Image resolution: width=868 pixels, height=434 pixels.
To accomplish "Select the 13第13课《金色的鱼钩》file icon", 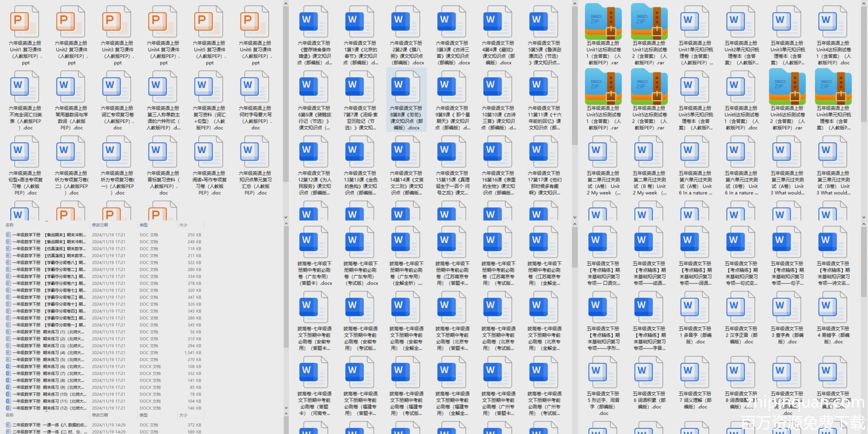I will click(360, 151).
